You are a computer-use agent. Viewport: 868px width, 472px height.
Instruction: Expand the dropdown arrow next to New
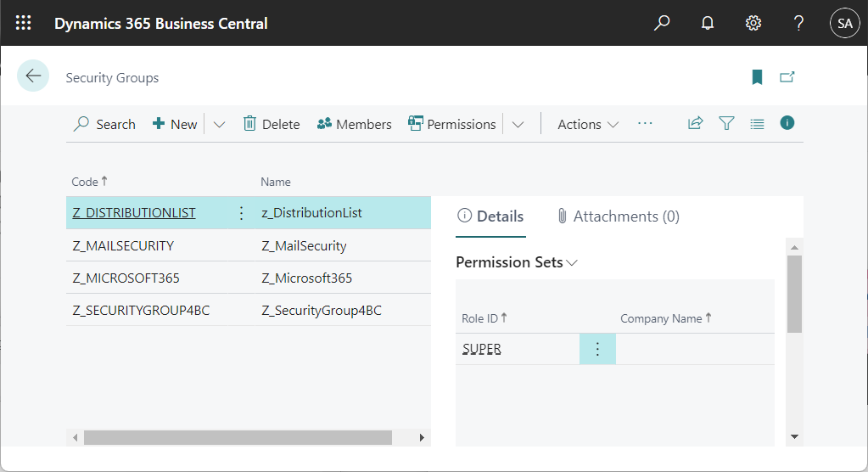[219, 124]
